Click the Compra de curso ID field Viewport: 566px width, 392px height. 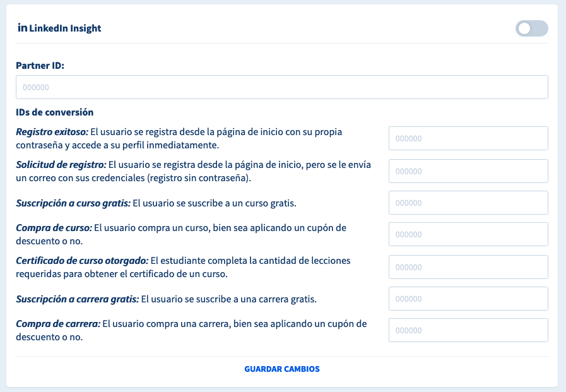[468, 234]
